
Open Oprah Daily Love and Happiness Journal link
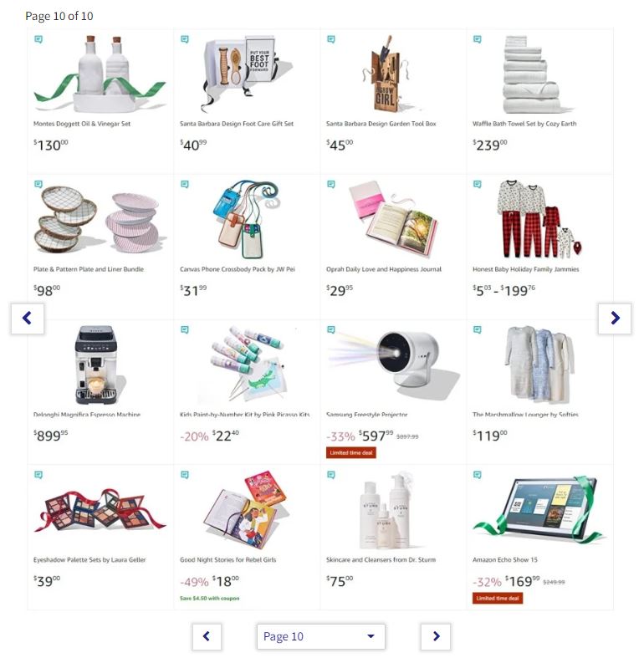(384, 269)
